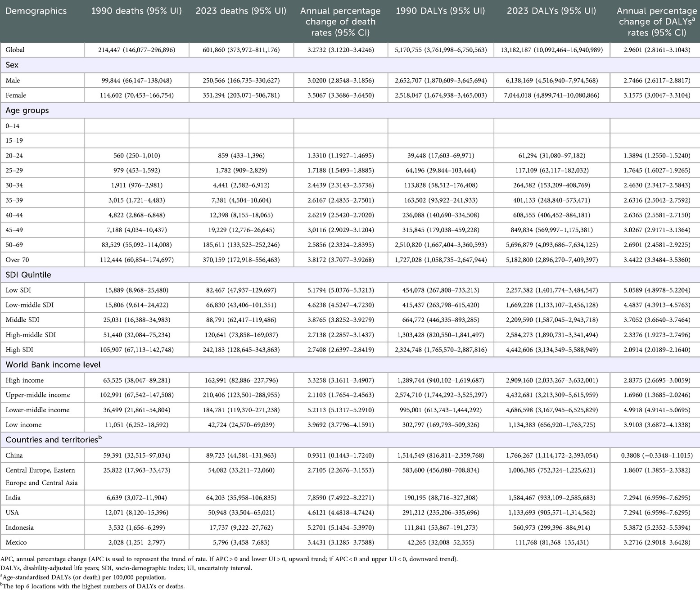
Task: Click the Female row label
Action: pos(16,95)
